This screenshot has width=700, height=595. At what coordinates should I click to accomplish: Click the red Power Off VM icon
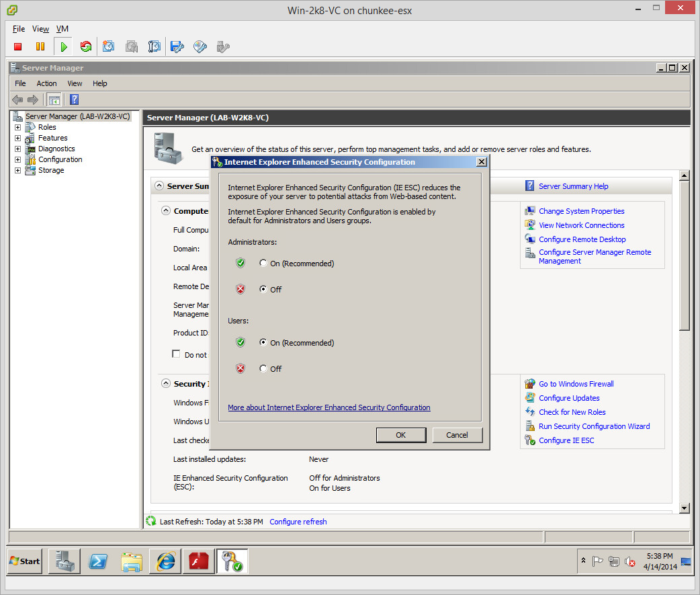(18, 46)
